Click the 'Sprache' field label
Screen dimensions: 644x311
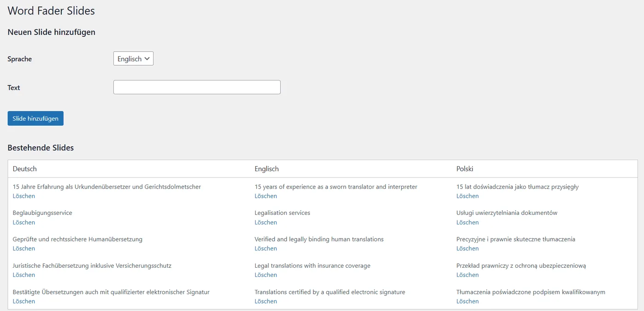(x=20, y=59)
